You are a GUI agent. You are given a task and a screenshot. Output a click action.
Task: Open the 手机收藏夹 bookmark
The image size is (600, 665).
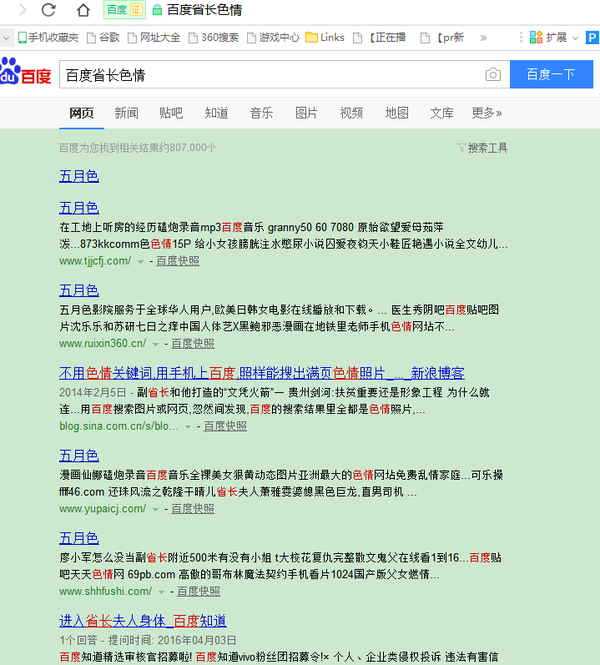[48, 38]
